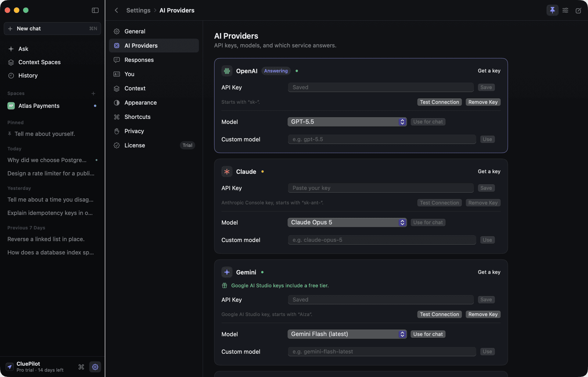
Task: Click the settings gear at bottom of sidebar
Action: coord(95,367)
